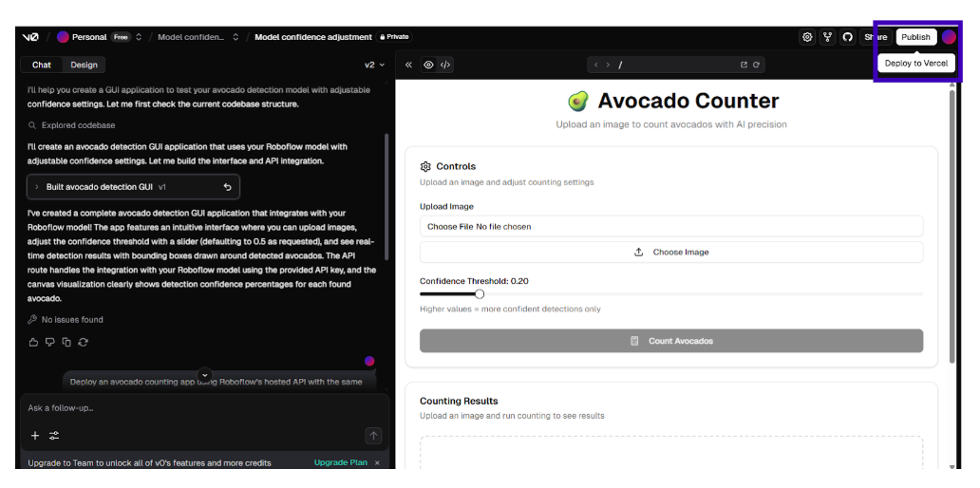Toggle preview mode with eye icon
980x488 pixels.
(x=429, y=65)
